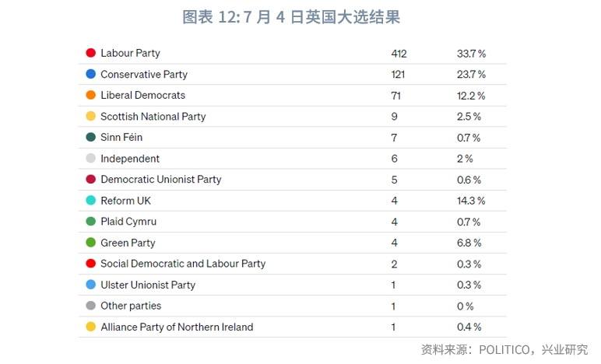Screen dimensions: 601x364
Task: Click the dark green Sinn Féin dot
Action: pos(91,137)
